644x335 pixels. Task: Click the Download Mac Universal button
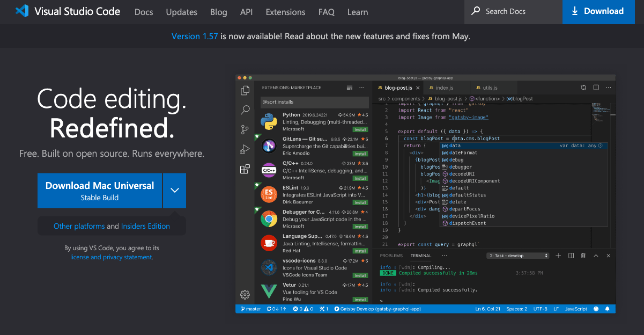(100, 191)
